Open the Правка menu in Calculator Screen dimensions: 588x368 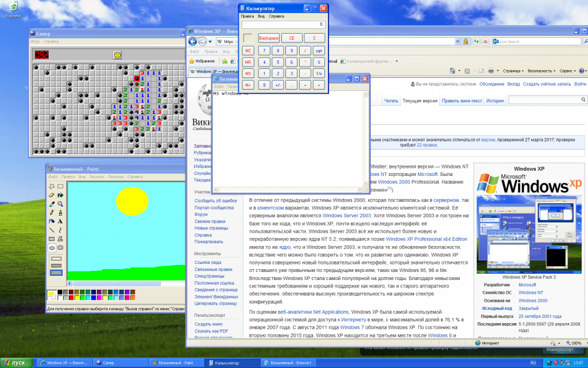point(247,16)
